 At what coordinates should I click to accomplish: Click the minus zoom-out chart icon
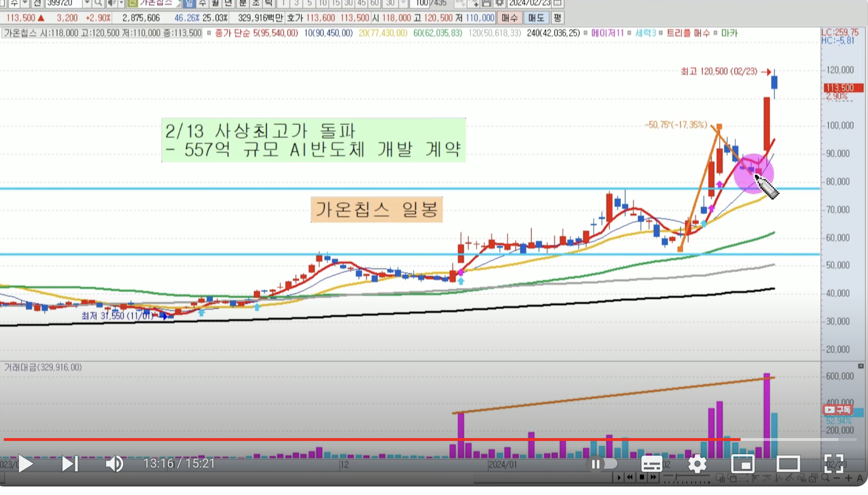pyautogui.click(x=837, y=478)
